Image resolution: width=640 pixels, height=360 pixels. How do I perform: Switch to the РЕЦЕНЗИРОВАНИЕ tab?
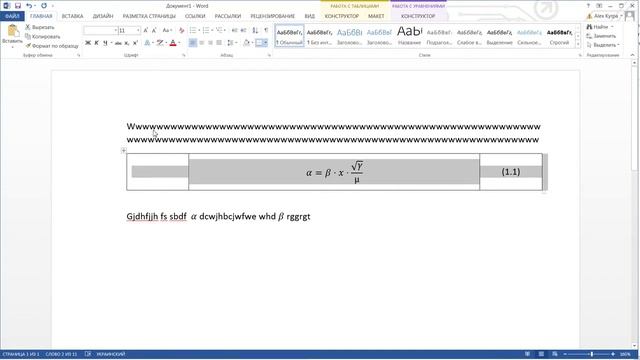(x=272, y=16)
